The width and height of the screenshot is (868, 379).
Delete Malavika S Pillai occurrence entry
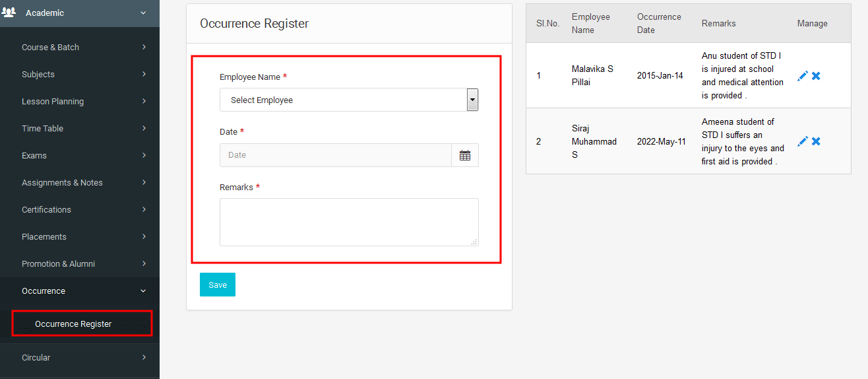tap(816, 76)
